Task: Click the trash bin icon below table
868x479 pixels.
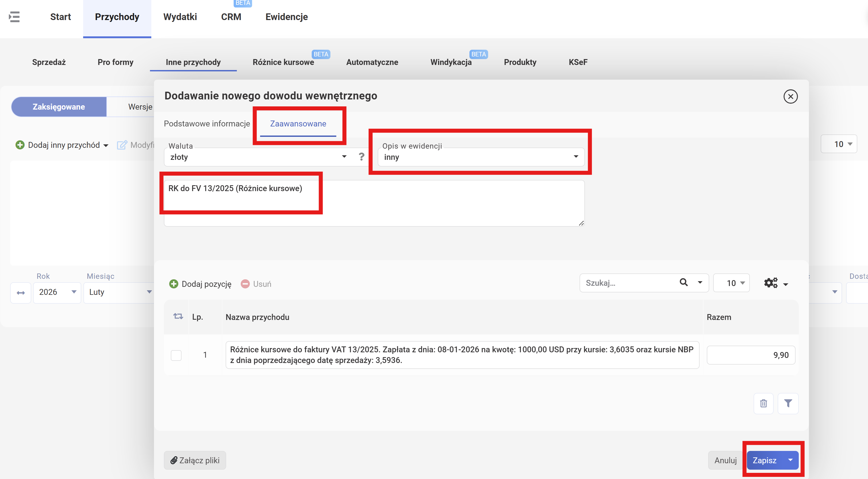Action: pyautogui.click(x=763, y=403)
